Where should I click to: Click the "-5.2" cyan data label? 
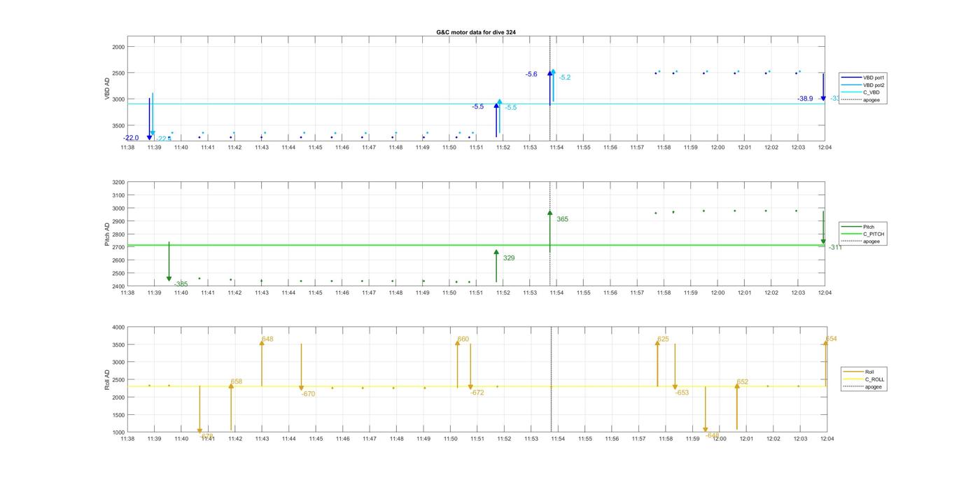[x=564, y=78]
